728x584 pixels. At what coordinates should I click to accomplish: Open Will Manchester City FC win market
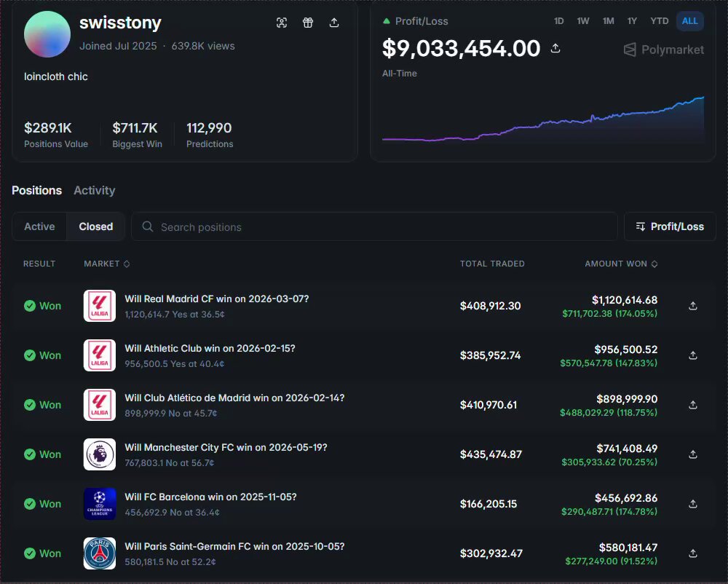pos(226,448)
